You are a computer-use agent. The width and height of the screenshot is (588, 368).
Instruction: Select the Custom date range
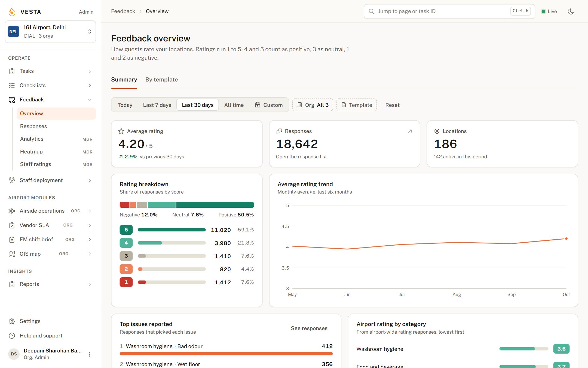pos(269,105)
